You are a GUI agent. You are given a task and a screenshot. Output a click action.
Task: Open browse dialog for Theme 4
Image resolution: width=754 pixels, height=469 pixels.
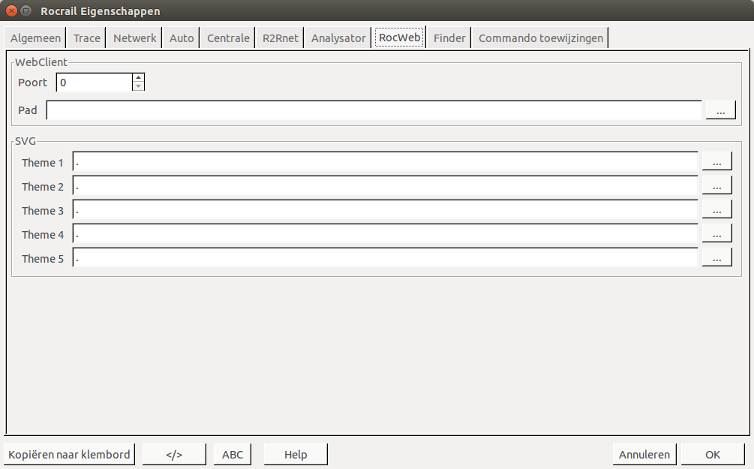716,234
